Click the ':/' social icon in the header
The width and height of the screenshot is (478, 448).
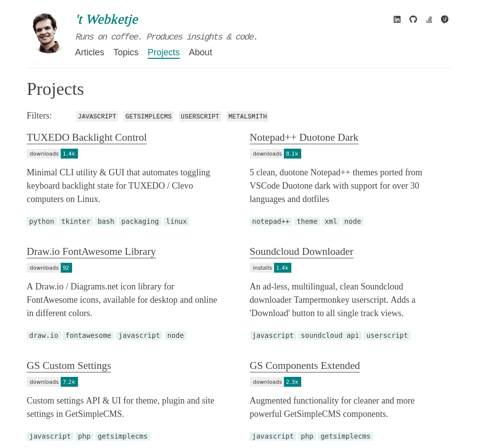pyautogui.click(x=444, y=19)
